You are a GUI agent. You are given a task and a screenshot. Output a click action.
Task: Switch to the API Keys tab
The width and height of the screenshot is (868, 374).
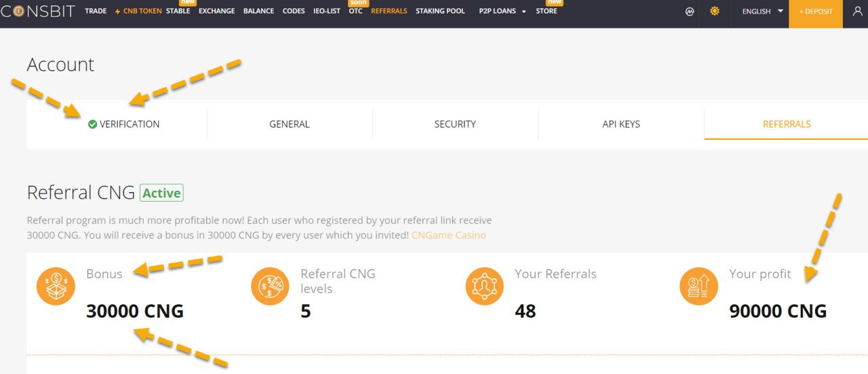[x=621, y=124]
